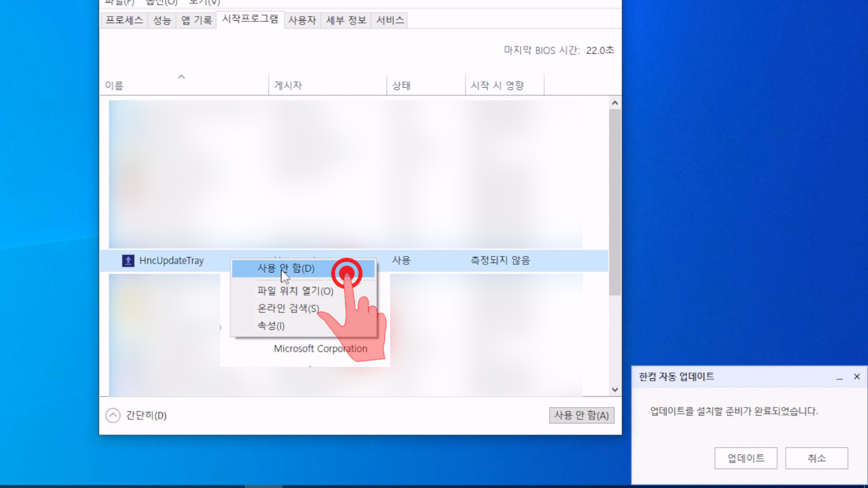Image resolution: width=868 pixels, height=488 pixels.
Task: Click the 업데이트 button in popup
Action: 745,458
